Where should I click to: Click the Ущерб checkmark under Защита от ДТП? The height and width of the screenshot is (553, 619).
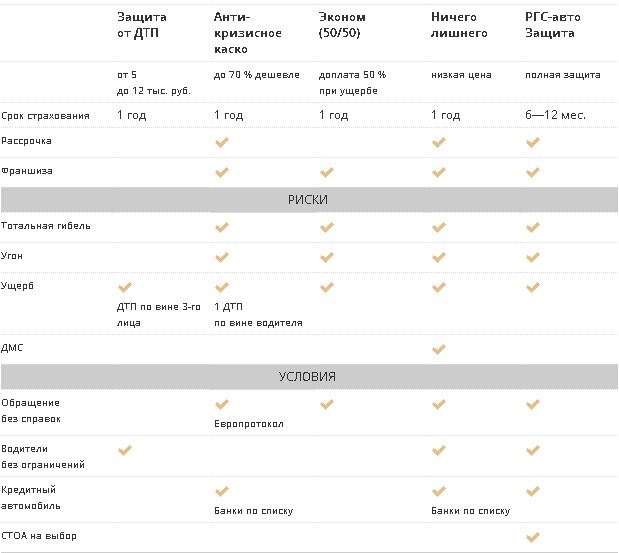click(x=125, y=287)
